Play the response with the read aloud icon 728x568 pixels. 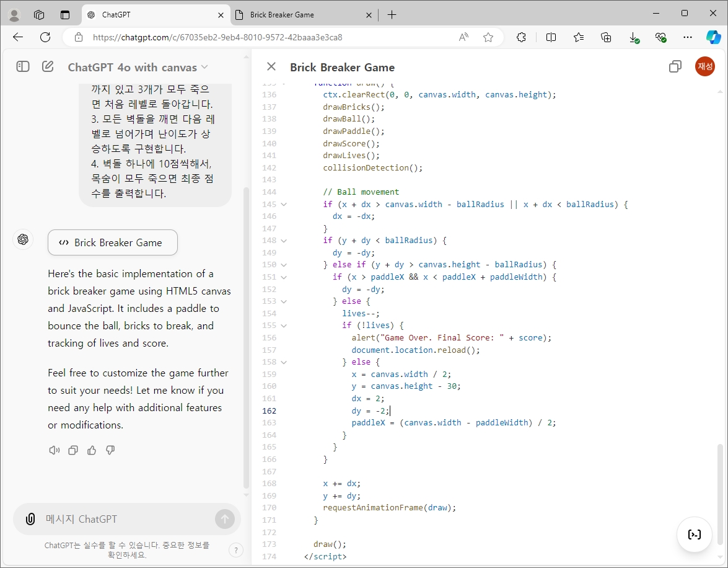pyautogui.click(x=55, y=450)
